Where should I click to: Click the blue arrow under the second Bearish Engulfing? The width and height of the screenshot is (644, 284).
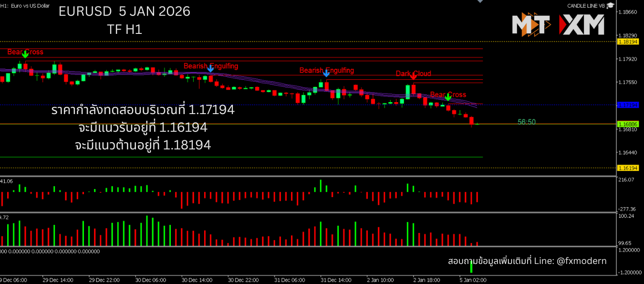pos(326,73)
